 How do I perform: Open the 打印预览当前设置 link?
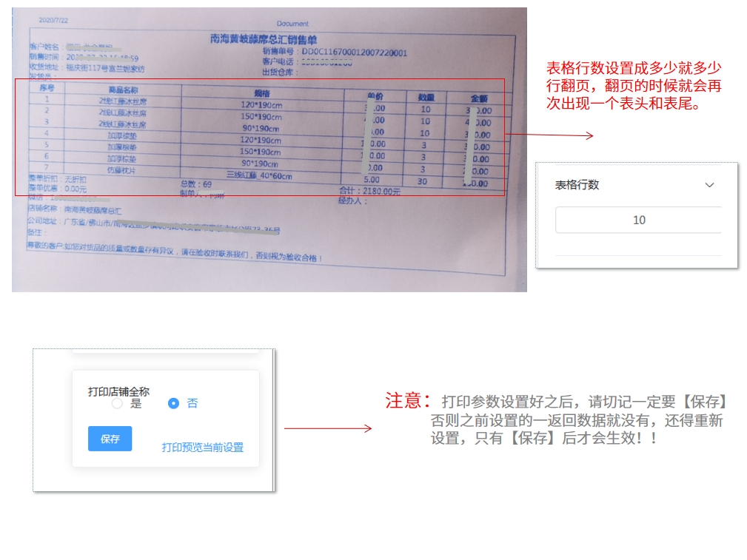(x=202, y=448)
